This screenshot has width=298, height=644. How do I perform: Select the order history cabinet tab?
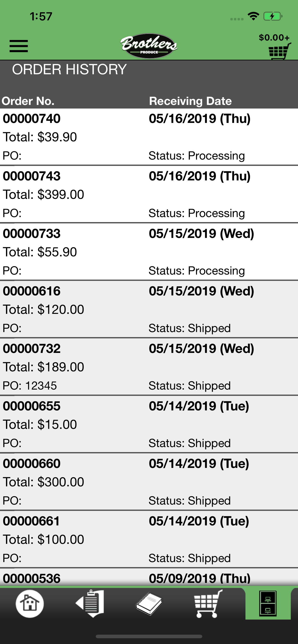[268, 604]
